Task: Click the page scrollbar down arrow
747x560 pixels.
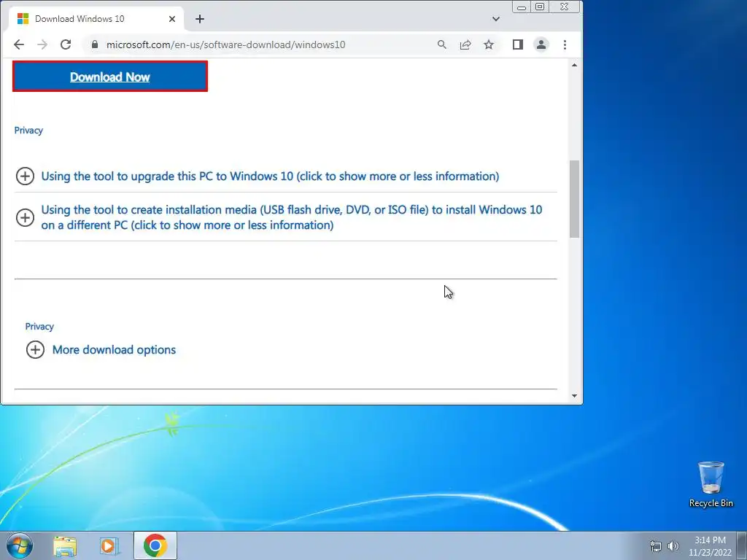Action: click(x=574, y=396)
